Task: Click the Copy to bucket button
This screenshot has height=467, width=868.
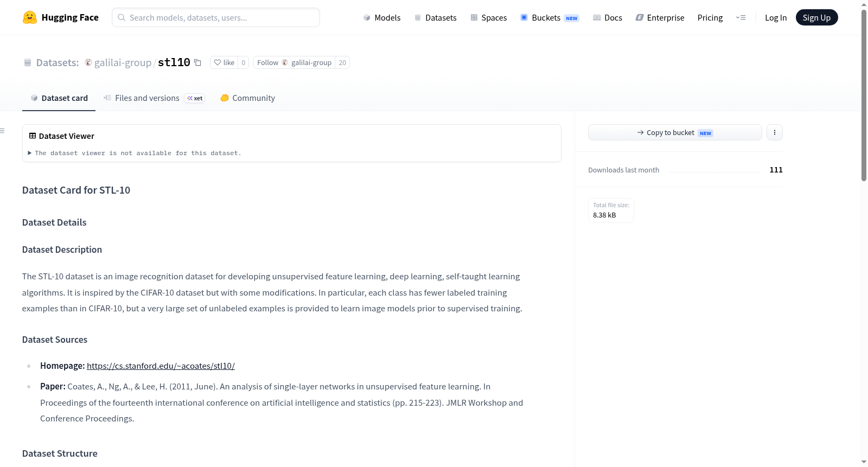Action: click(x=675, y=132)
